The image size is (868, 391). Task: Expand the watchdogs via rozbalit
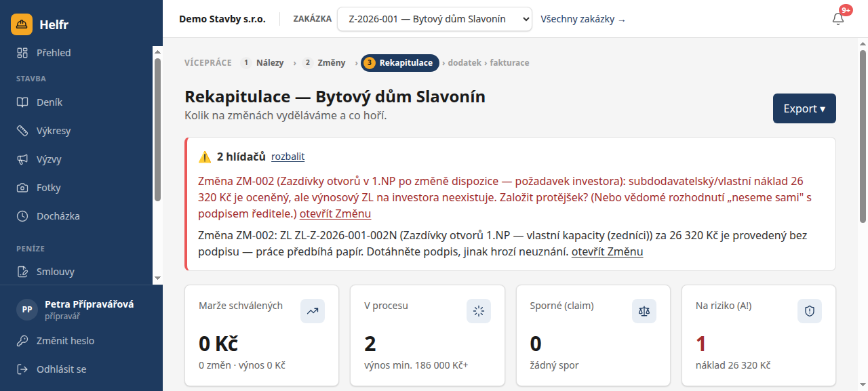[x=288, y=157]
